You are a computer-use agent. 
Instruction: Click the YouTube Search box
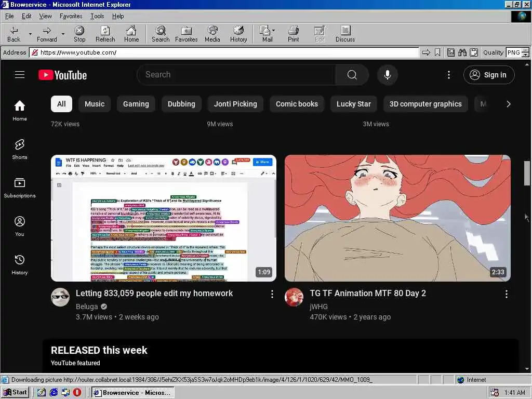(236, 75)
